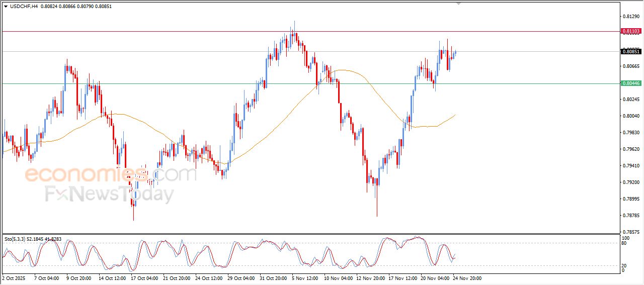Click the dropdown arrow beside USDCHF,H4

coord(6,7)
